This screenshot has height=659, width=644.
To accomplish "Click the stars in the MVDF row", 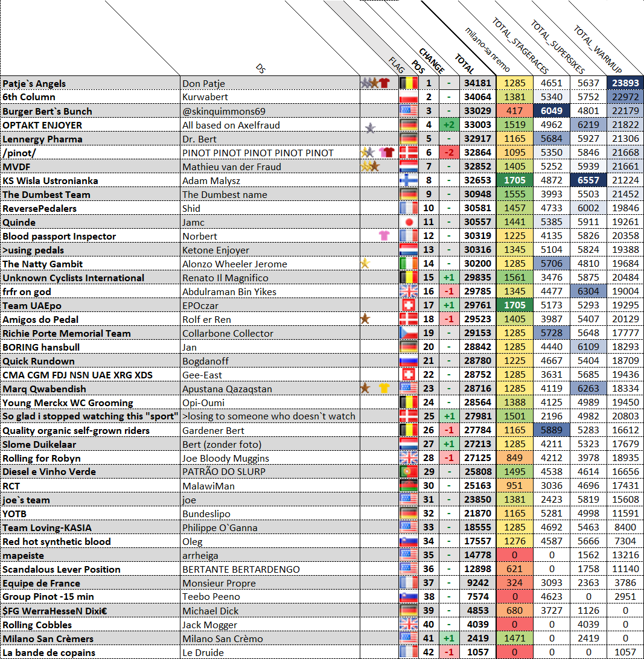I will point(370,167).
